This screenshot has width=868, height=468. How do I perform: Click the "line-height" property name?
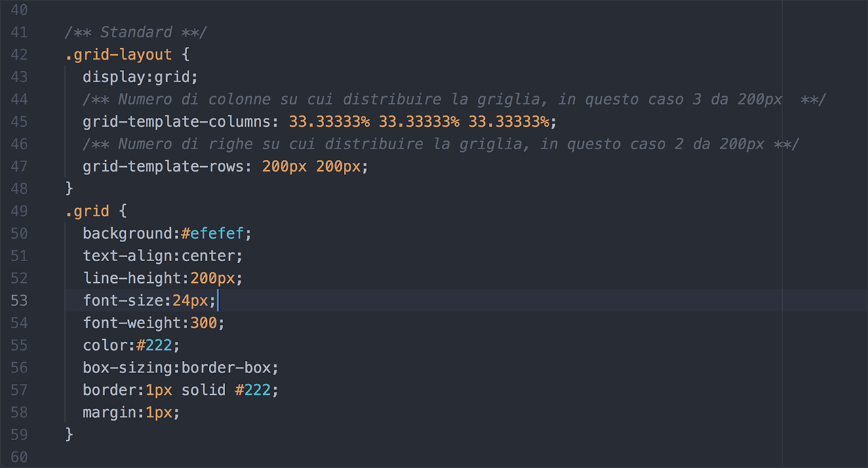132,278
